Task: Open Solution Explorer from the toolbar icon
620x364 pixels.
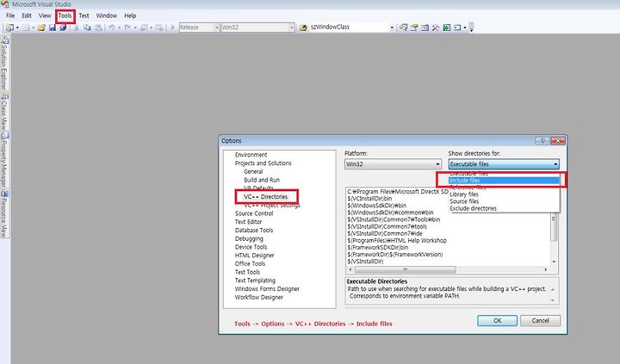Action: [x=403, y=28]
